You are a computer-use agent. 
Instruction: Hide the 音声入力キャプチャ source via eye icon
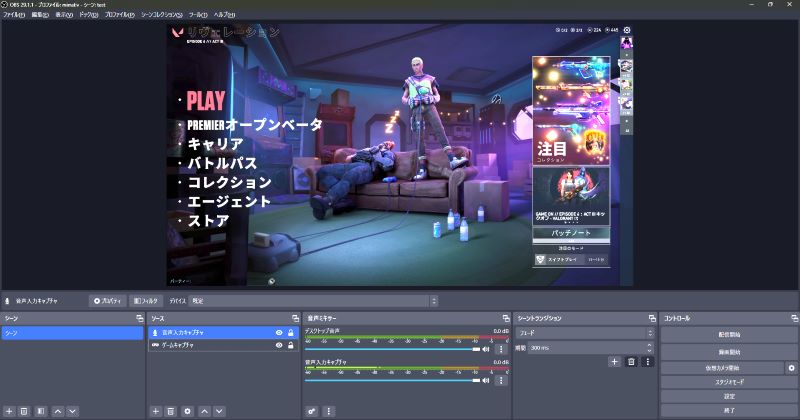coord(279,332)
